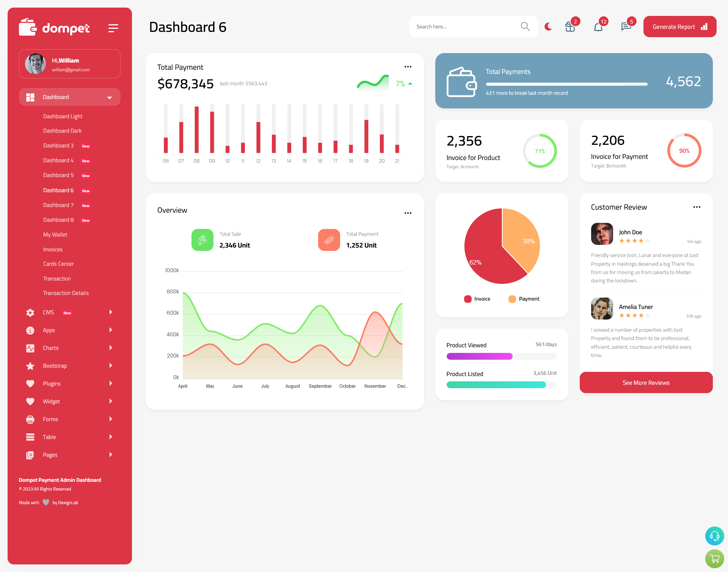This screenshot has width=728, height=572.
Task: Open notifications bell icon
Action: [x=598, y=26]
